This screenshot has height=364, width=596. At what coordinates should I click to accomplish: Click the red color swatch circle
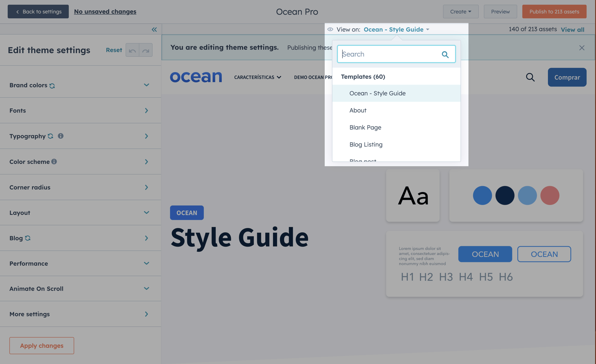click(x=550, y=195)
